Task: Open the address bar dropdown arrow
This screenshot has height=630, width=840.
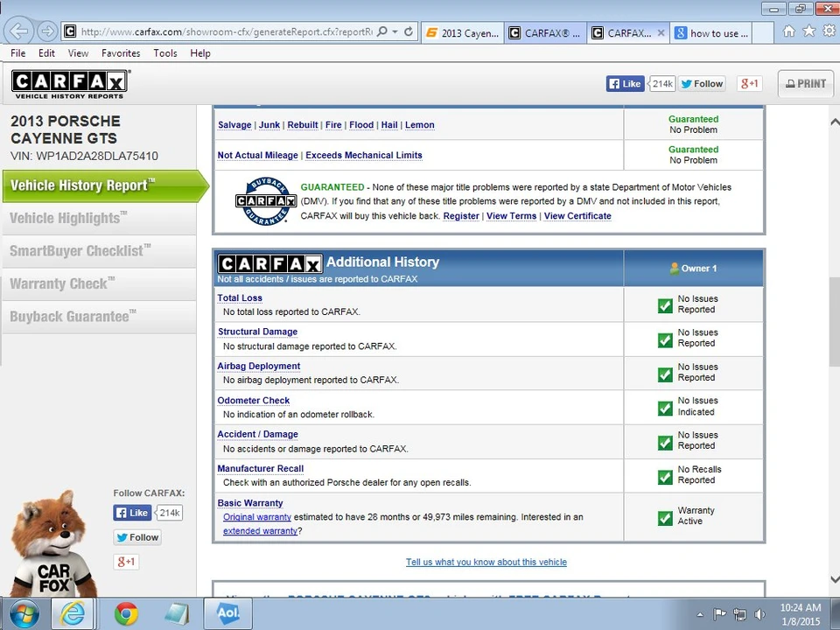Action: coord(395,31)
